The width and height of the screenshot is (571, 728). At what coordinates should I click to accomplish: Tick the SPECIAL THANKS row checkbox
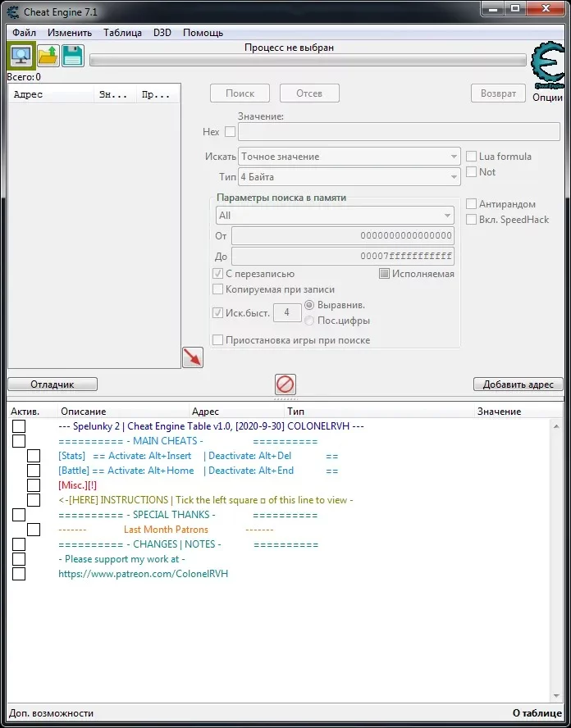[19, 515]
